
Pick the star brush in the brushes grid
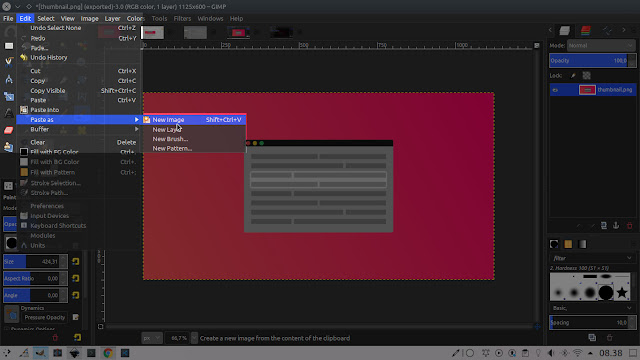622,292
